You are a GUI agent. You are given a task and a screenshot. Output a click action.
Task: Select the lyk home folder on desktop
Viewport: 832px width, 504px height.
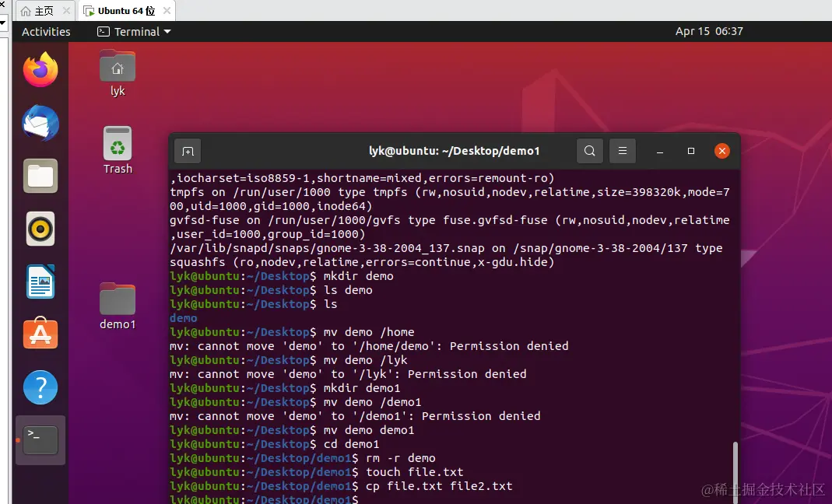118,73
